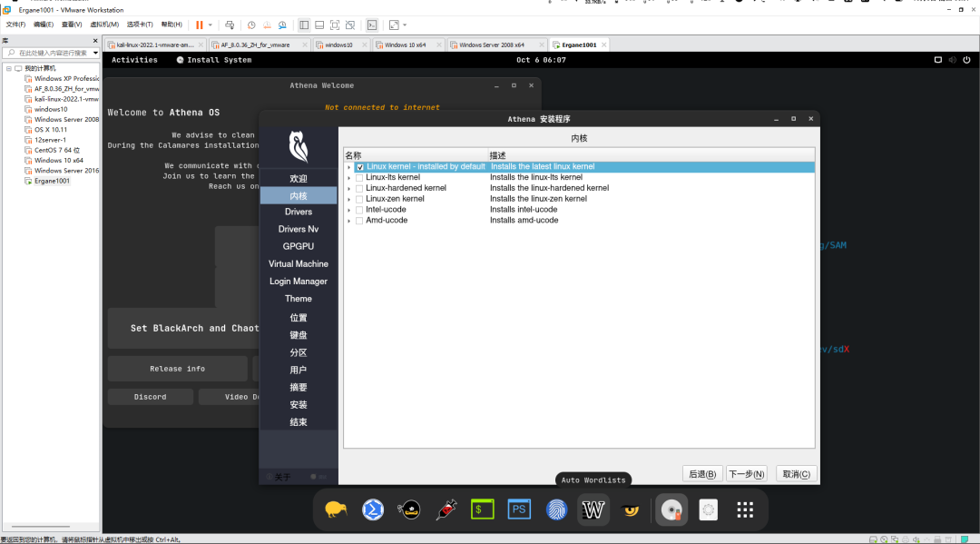This screenshot has height=544, width=980.
Task: Click the Oct 6 06:07 clock
Action: click(541, 60)
